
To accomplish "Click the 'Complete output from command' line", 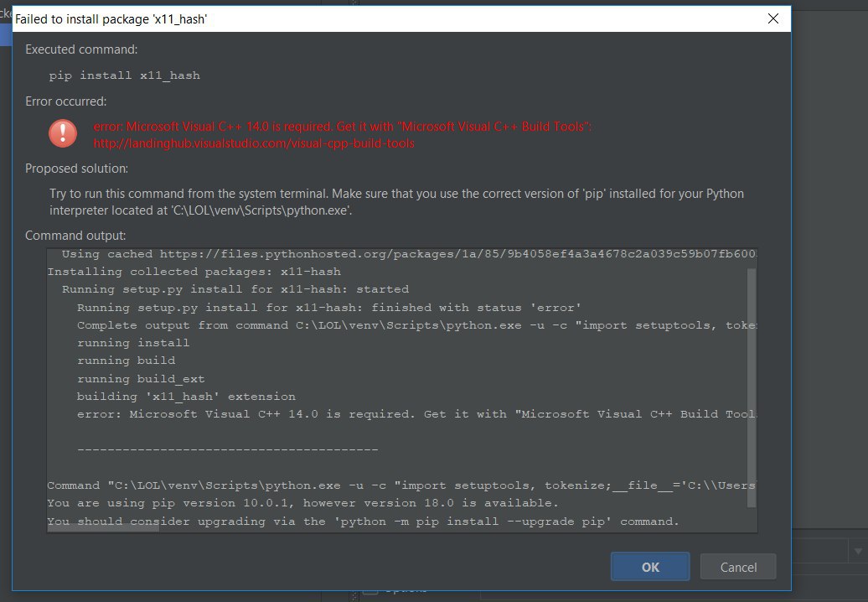I will (x=417, y=325).
